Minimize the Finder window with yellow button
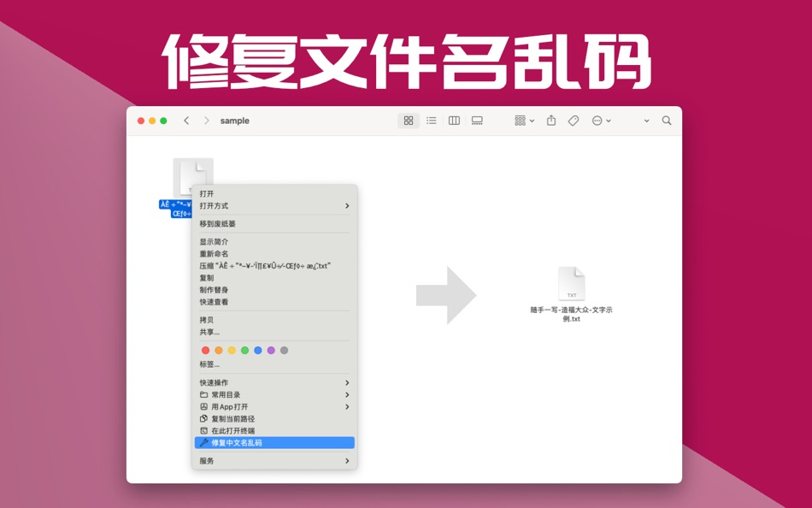The image size is (812, 508). pos(152,121)
